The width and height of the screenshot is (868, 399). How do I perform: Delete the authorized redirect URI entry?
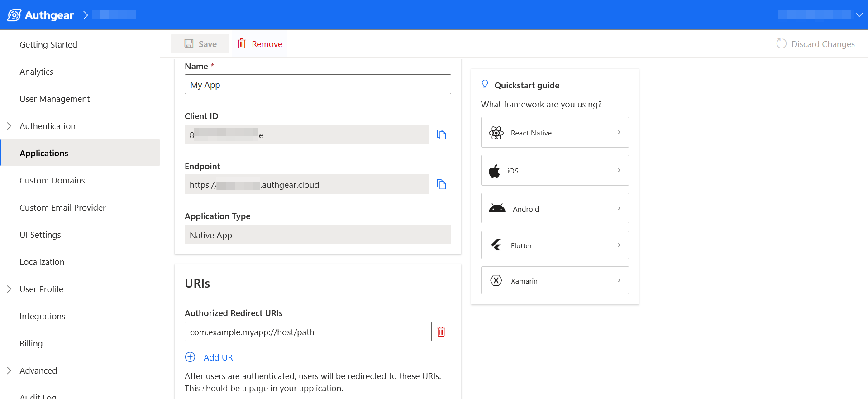tap(441, 332)
